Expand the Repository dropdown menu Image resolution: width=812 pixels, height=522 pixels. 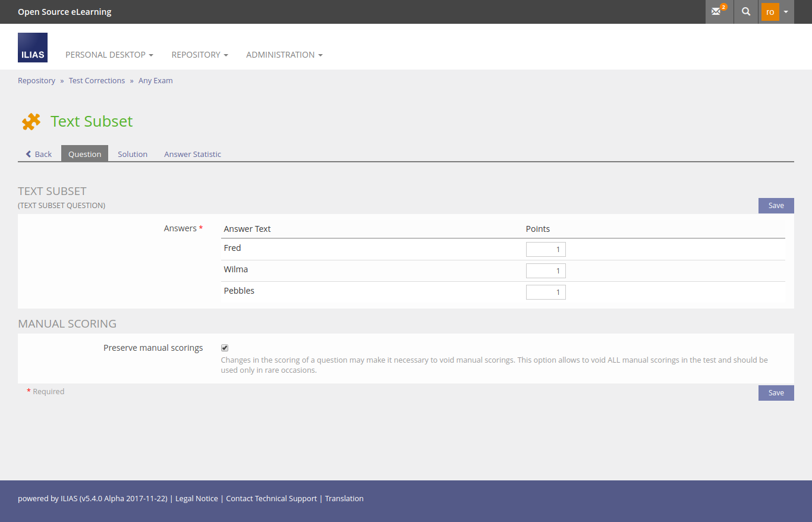coord(200,55)
